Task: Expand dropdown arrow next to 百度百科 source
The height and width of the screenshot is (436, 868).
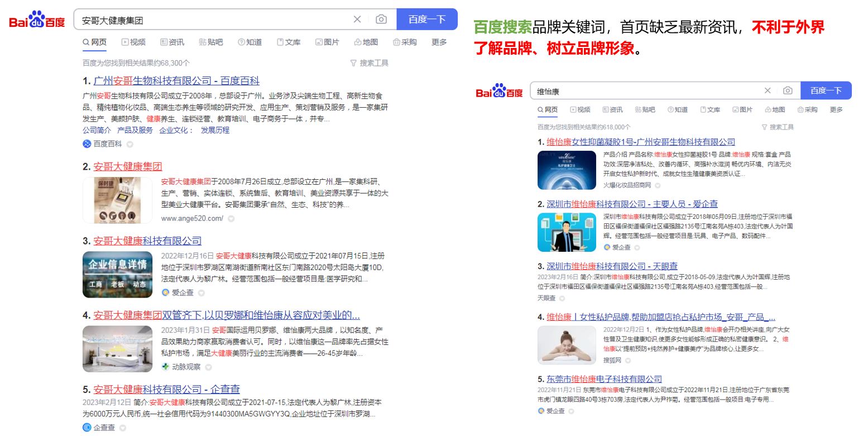Action: click(130, 144)
